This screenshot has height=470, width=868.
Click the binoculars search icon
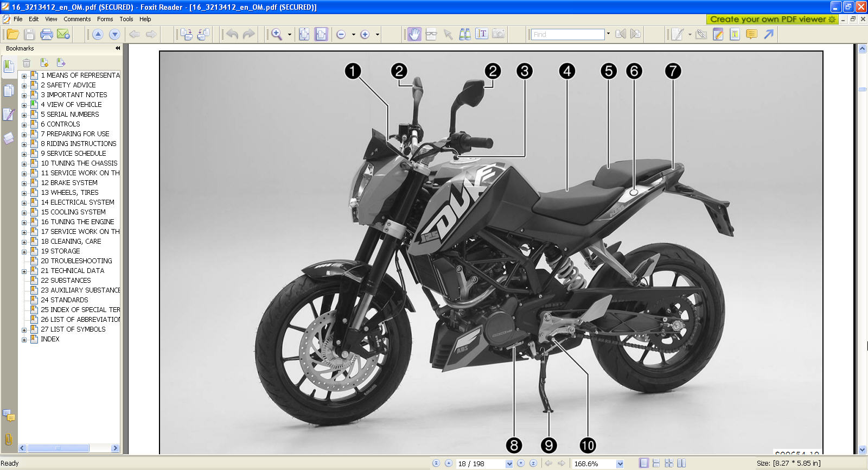465,34
